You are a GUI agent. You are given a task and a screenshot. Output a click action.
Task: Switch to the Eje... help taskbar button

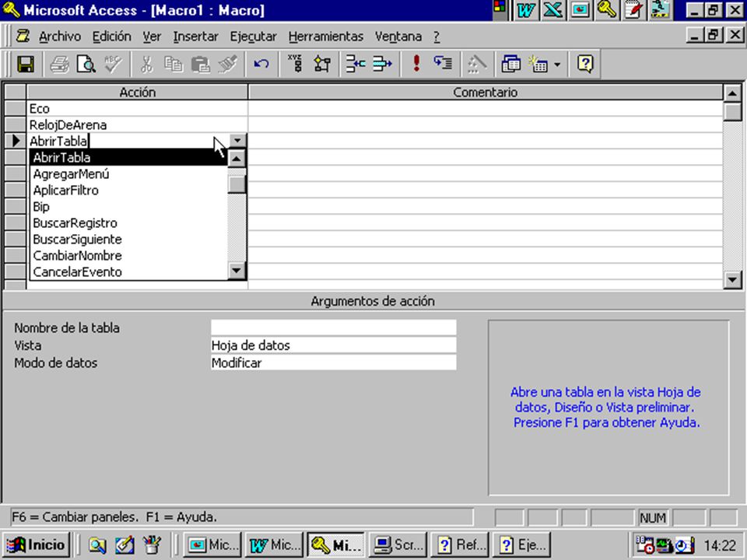521,544
